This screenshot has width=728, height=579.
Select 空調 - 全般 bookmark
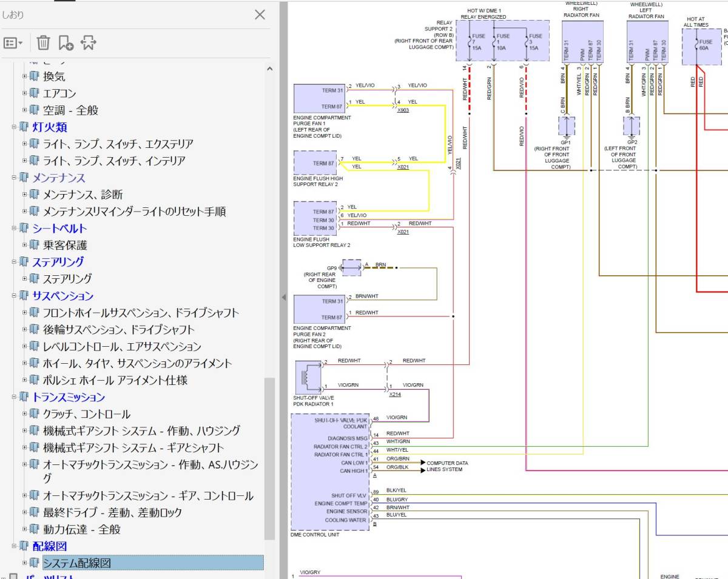70,110
